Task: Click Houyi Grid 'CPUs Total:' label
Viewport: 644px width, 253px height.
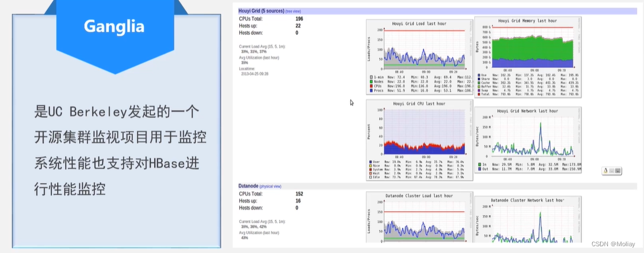Action: pyautogui.click(x=250, y=19)
